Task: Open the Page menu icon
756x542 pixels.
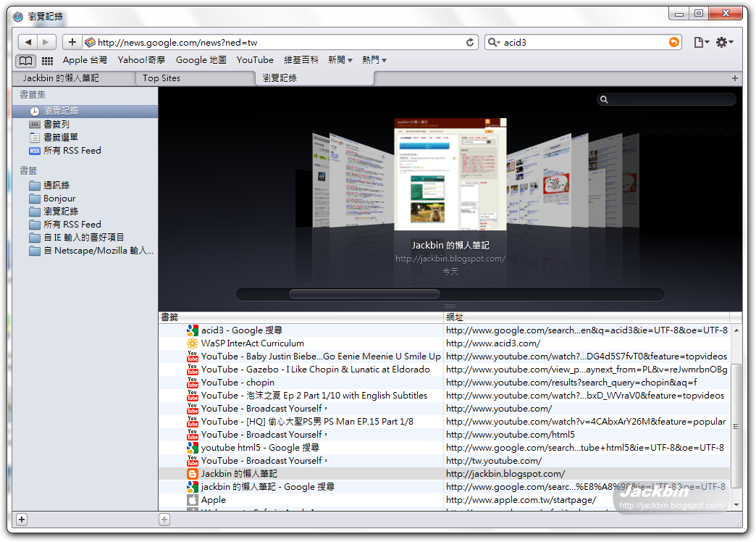Action: pos(701,43)
